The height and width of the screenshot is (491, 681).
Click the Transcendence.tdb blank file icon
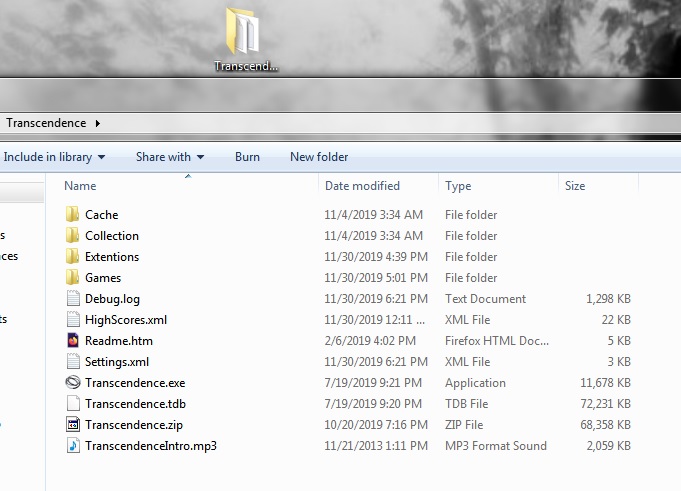pos(73,403)
